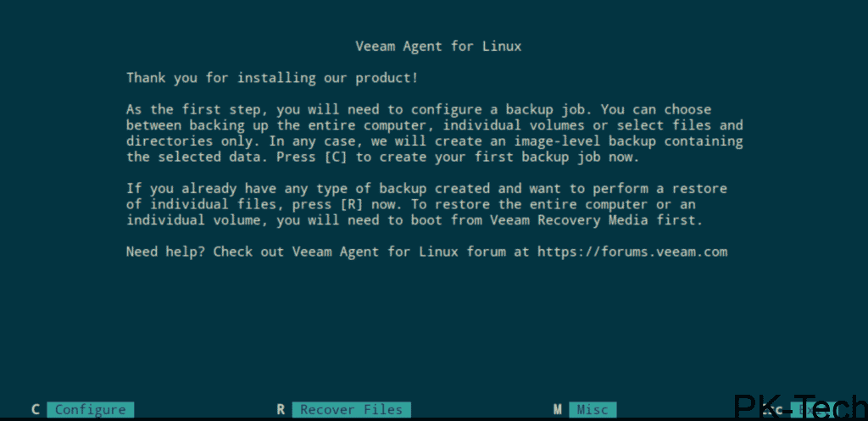This screenshot has width=868, height=421.
Task: Click the "individual volumes" phrase
Action: [499, 125]
